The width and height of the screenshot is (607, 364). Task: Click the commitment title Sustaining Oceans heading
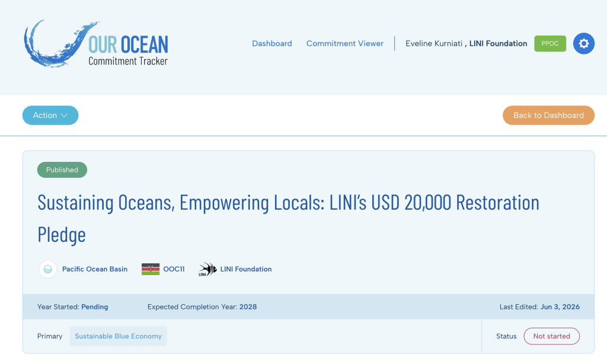tap(289, 218)
